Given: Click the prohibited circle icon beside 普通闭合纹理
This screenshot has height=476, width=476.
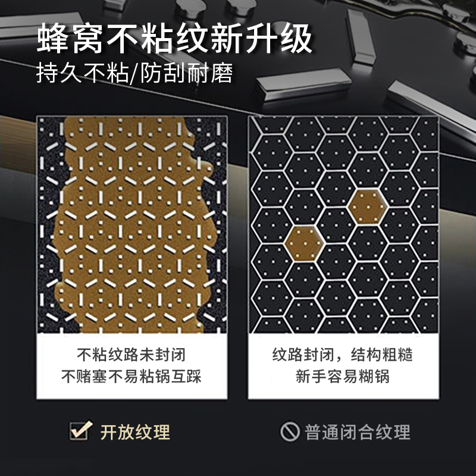Looking at the screenshot, I should click(x=290, y=432).
